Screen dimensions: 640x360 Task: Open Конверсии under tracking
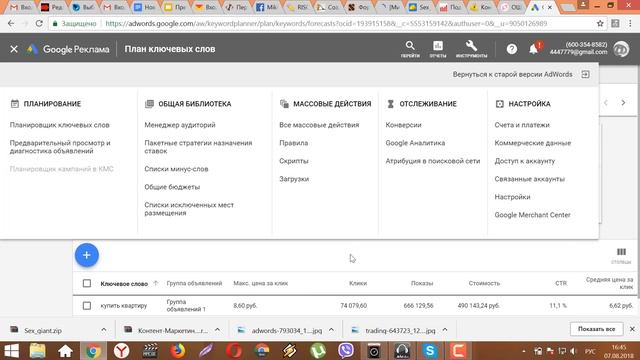[x=403, y=125]
